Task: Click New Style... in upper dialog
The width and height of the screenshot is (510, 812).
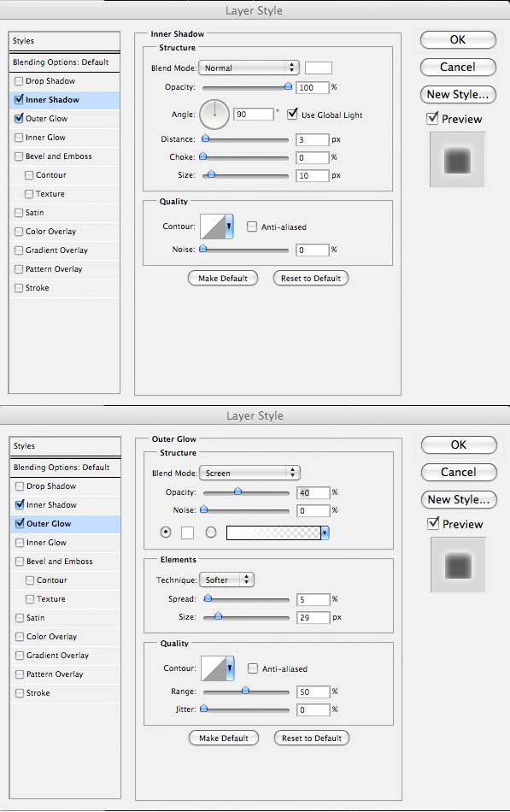Action: (458, 95)
